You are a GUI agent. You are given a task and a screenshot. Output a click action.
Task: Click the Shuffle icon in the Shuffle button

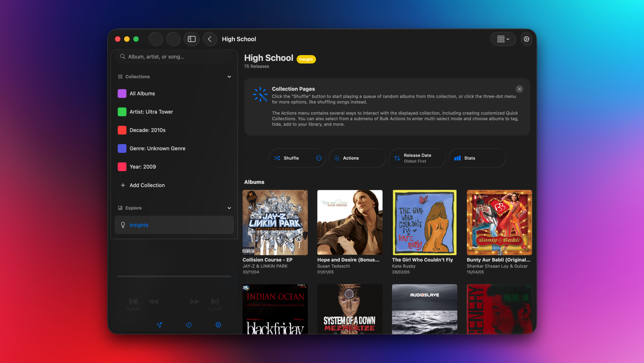[277, 158]
